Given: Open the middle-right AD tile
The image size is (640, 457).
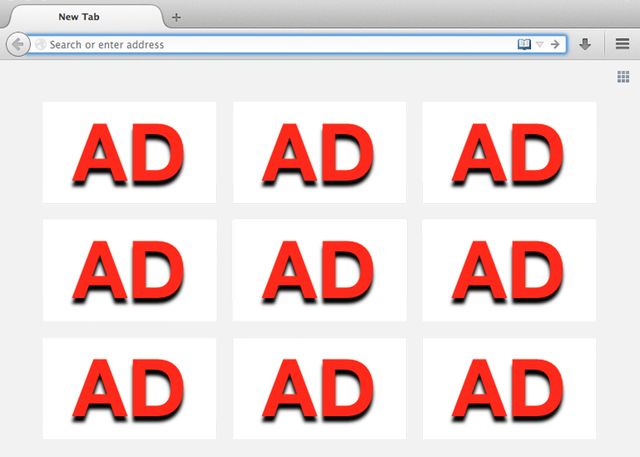Looking at the screenshot, I should (509, 270).
